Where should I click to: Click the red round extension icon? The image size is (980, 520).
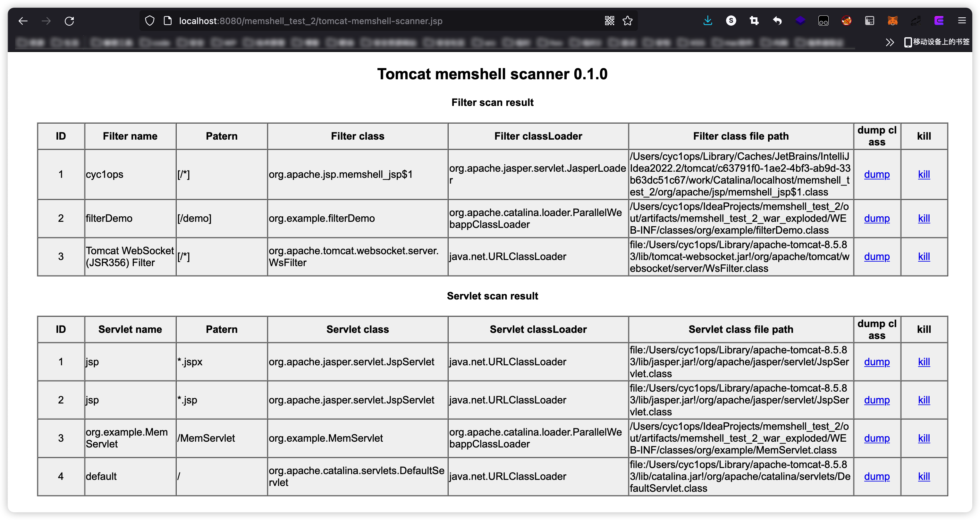click(x=847, y=21)
